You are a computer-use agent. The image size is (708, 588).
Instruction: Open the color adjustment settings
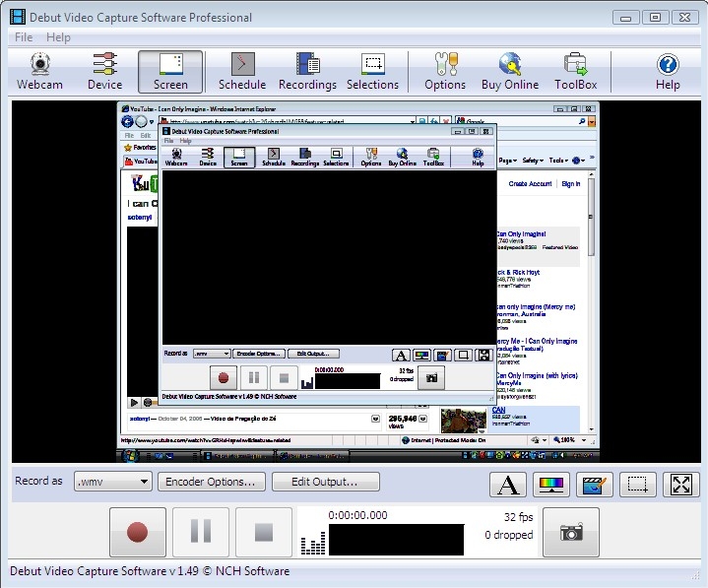click(551, 485)
